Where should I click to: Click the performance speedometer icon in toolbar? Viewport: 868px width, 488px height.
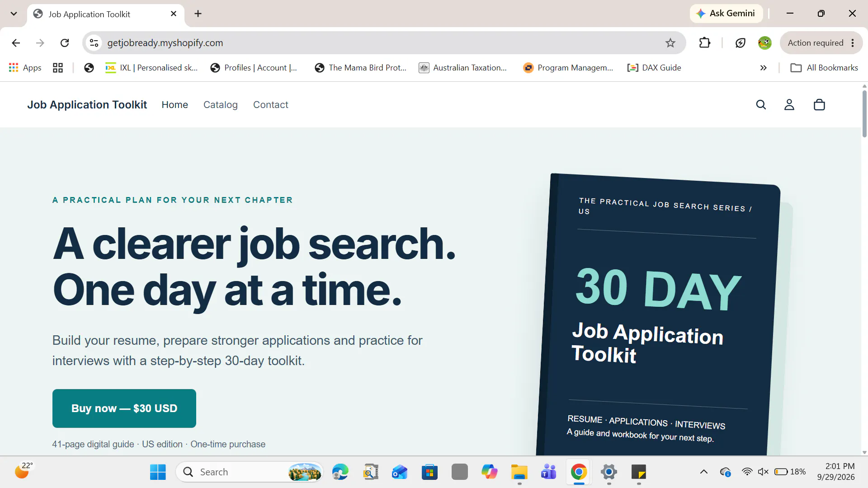coord(740,43)
